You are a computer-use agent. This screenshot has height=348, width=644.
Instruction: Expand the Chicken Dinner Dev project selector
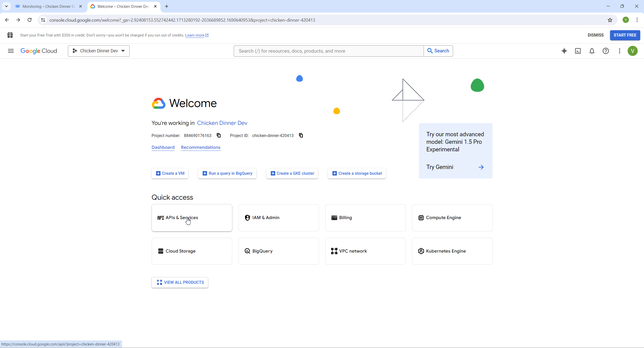(x=99, y=51)
